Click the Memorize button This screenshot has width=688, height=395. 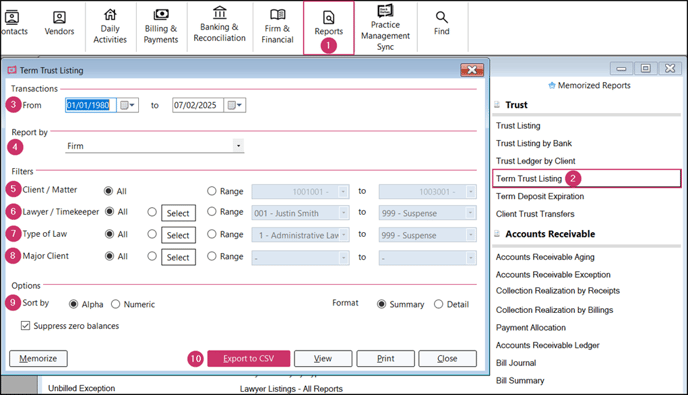pos(38,359)
